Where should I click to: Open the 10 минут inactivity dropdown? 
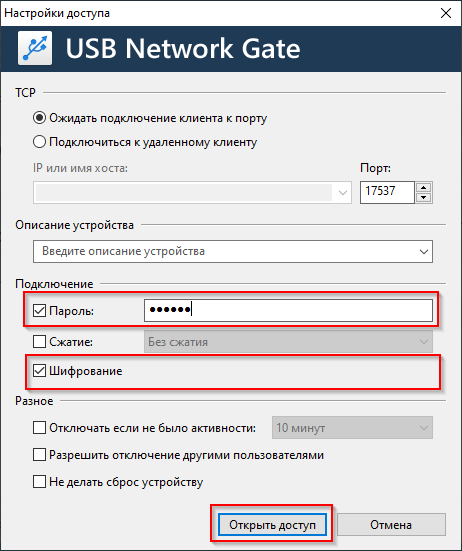(x=352, y=428)
